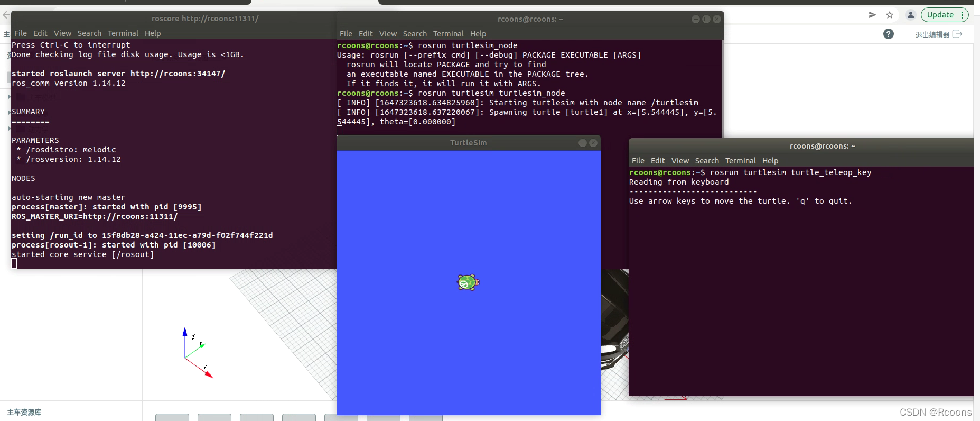Viewport: 980px width, 421px height.
Task: Click 'Use arrow keys to move the turtle' line
Action: (x=740, y=202)
